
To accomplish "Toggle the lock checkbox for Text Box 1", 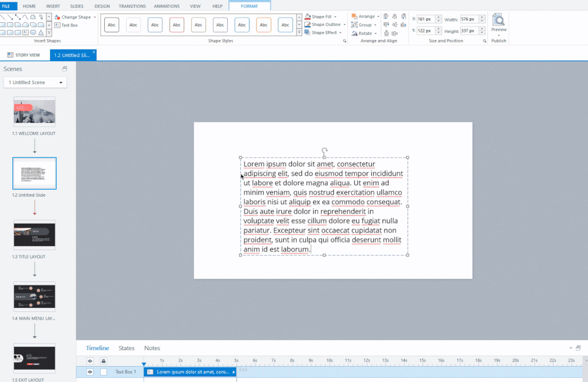I will point(104,372).
